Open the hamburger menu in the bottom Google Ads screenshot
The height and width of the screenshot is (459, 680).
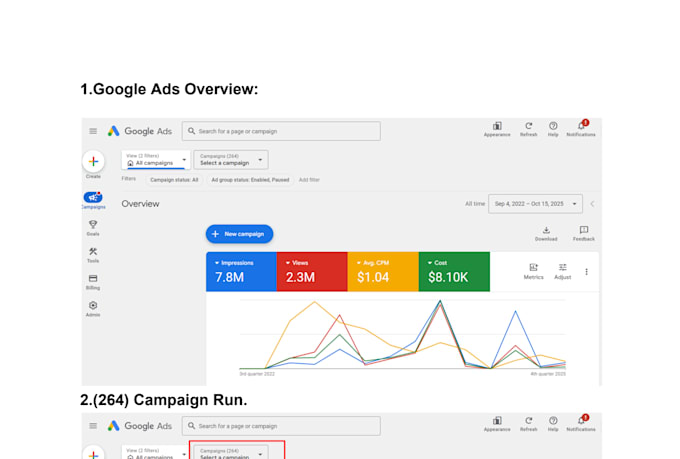93,426
